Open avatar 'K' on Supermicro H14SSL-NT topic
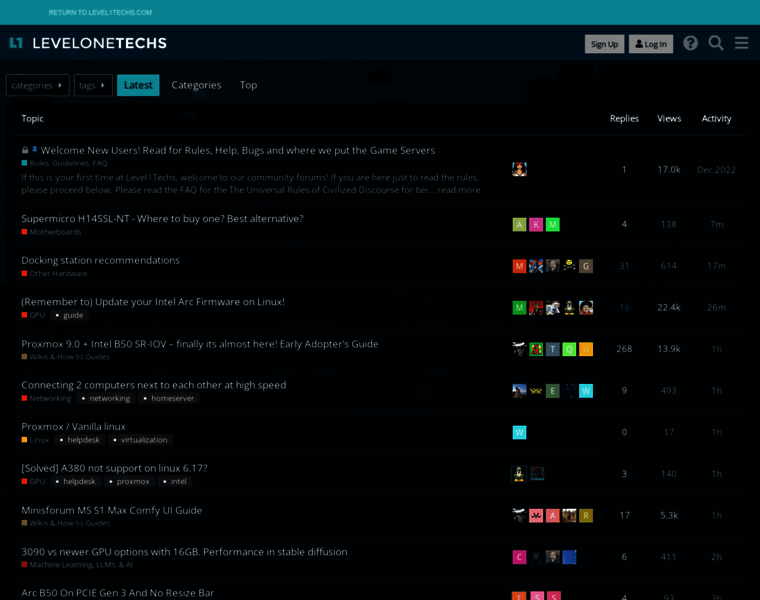This screenshot has height=600, width=760. pyautogui.click(x=536, y=224)
